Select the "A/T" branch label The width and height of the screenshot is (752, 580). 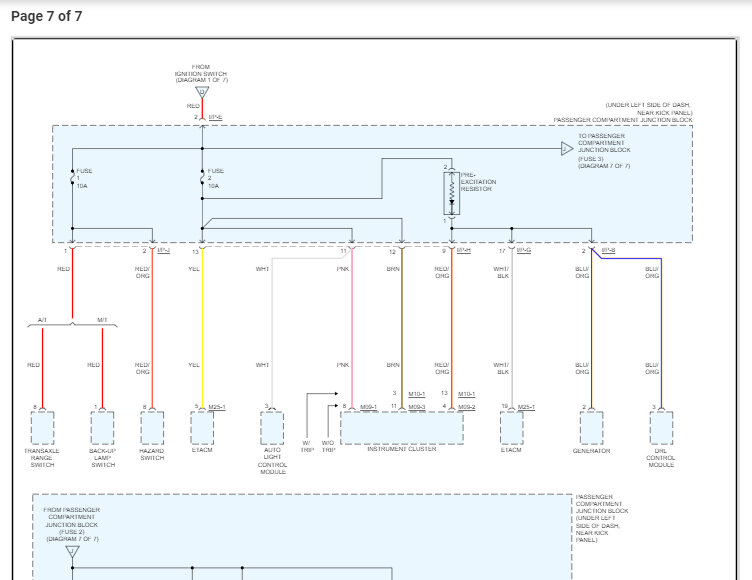click(x=42, y=320)
